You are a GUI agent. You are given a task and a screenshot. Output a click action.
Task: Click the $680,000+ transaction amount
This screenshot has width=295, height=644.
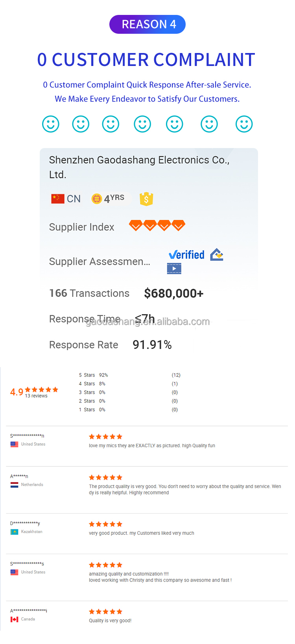coord(174,293)
